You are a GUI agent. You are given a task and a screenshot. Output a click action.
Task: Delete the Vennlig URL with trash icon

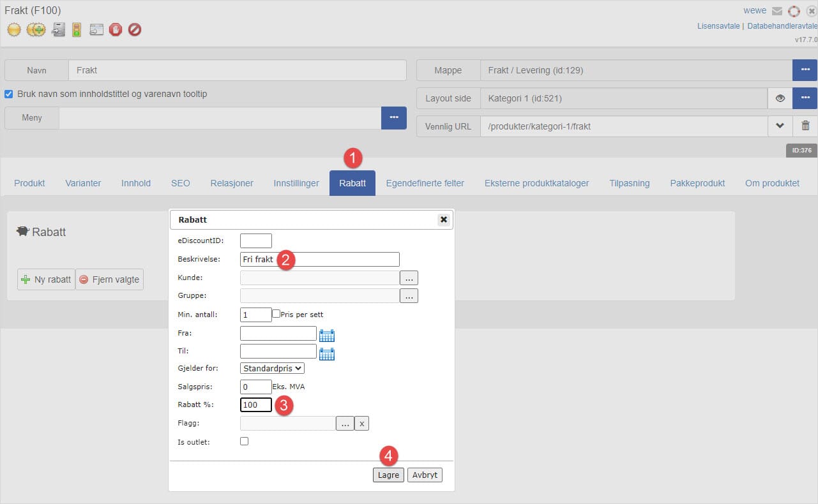click(805, 126)
